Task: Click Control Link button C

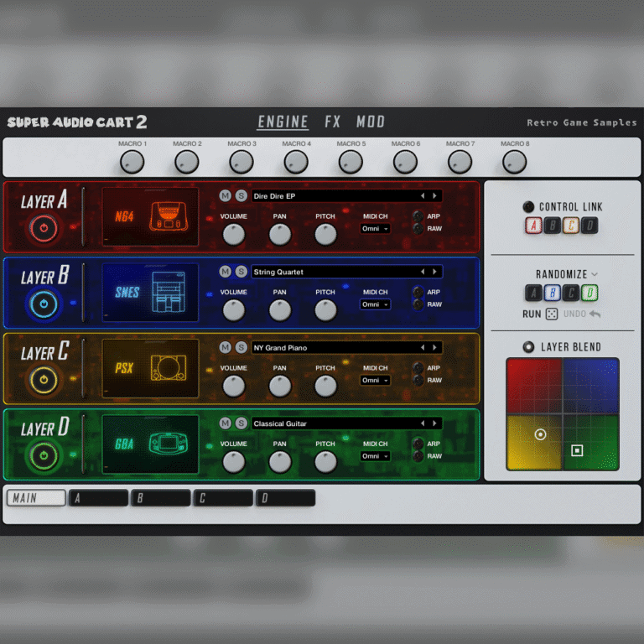Action: coord(570,225)
